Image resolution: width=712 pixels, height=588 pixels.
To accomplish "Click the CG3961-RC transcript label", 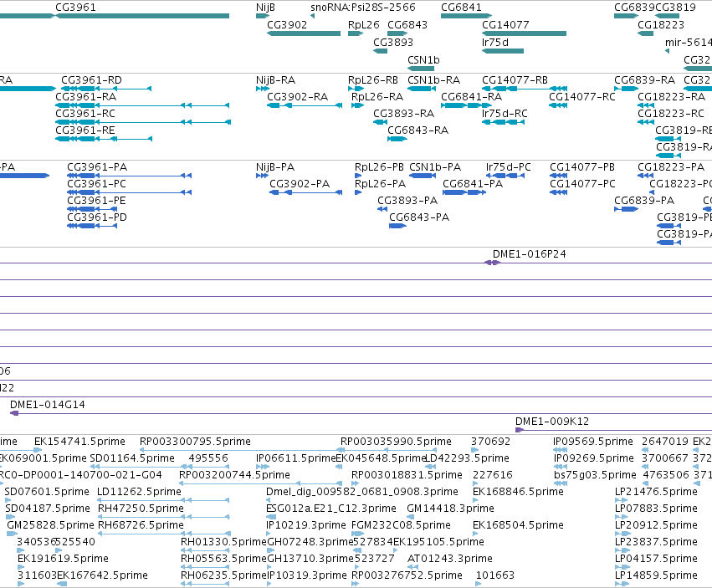I will 85,114.
